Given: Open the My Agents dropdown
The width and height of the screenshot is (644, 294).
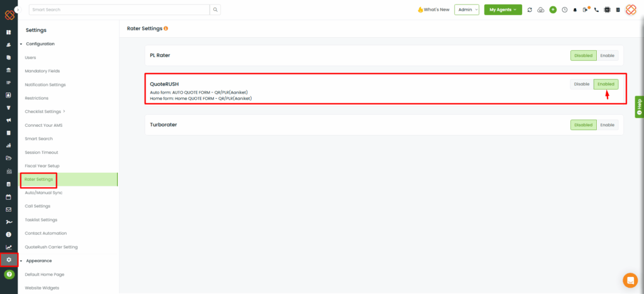Looking at the screenshot, I should point(502,10).
